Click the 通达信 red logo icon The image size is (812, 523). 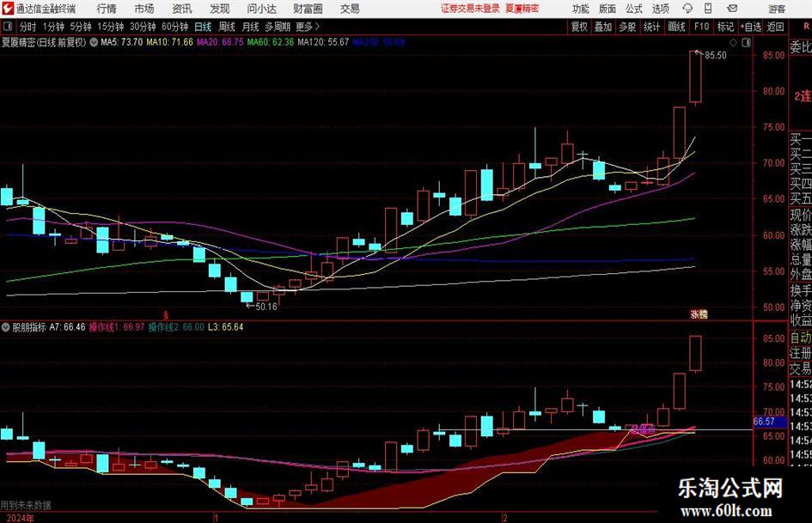tap(7, 9)
